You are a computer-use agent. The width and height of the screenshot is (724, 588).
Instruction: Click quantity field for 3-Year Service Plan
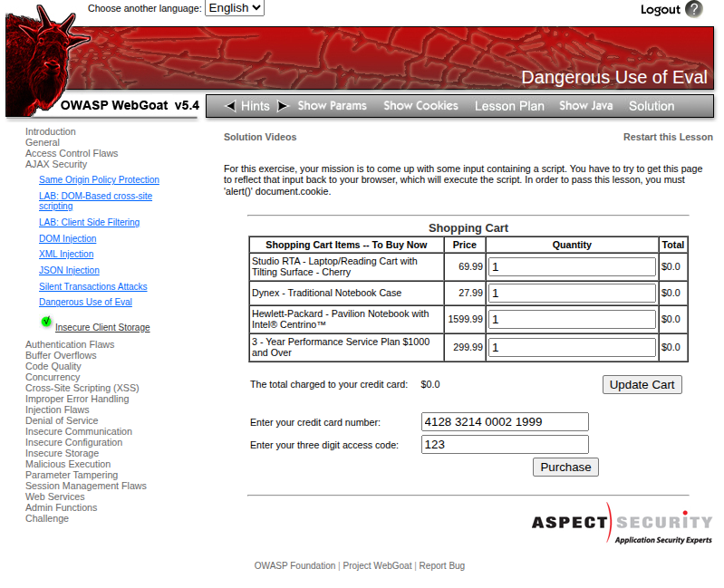(572, 348)
